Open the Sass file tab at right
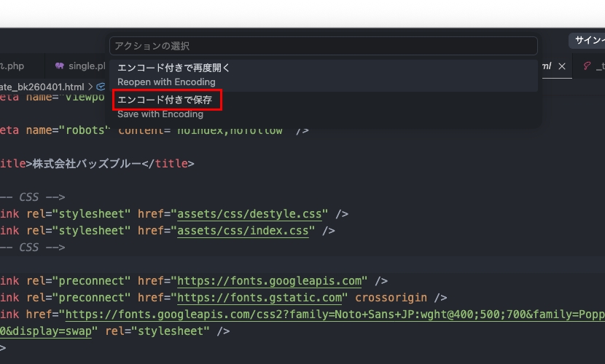The width and height of the screenshot is (605, 364). coord(589,66)
